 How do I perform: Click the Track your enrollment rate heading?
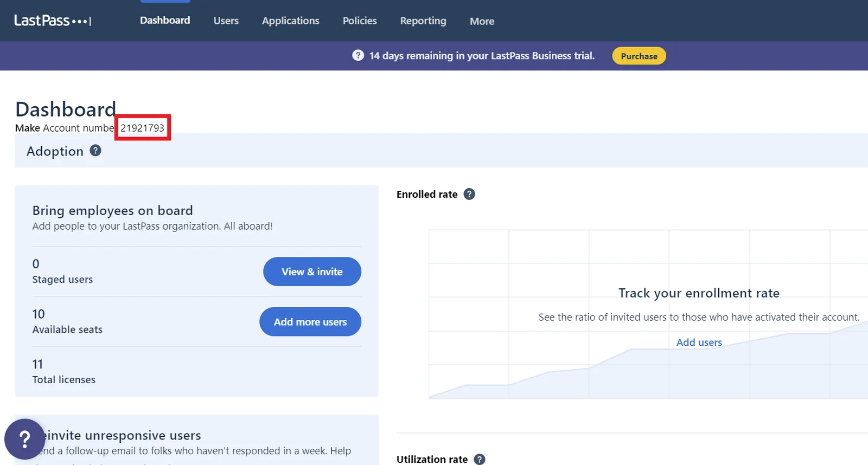tap(699, 293)
